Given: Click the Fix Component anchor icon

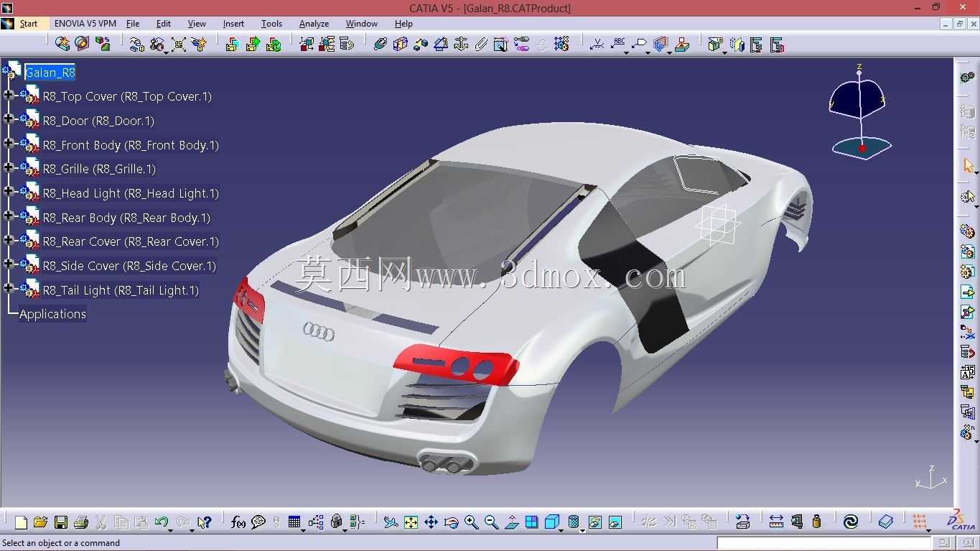Looking at the screenshot, I should coord(461,45).
